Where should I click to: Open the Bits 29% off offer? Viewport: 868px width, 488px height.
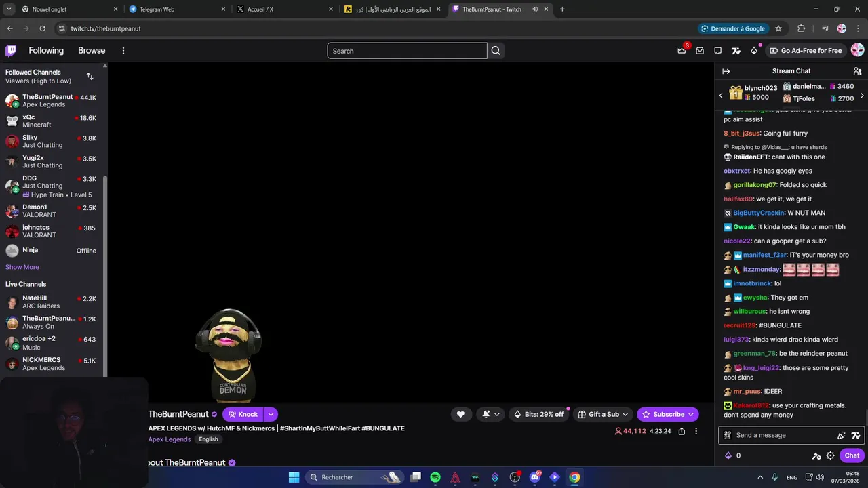click(x=538, y=414)
